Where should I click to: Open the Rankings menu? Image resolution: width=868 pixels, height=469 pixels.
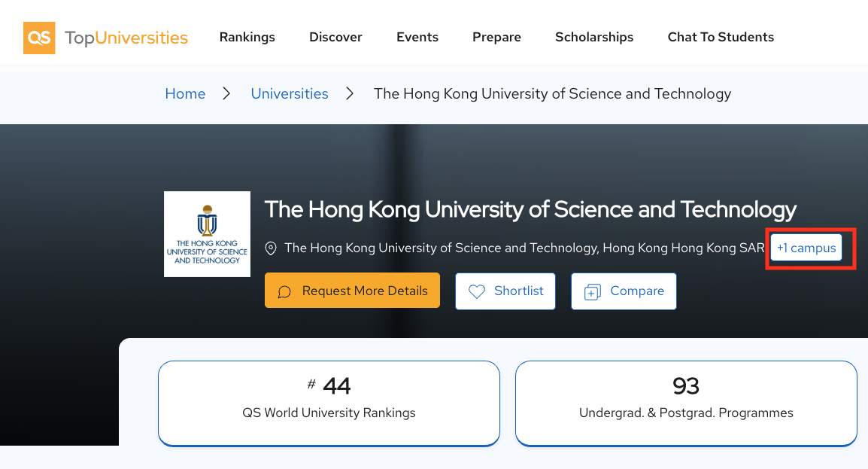tap(247, 37)
